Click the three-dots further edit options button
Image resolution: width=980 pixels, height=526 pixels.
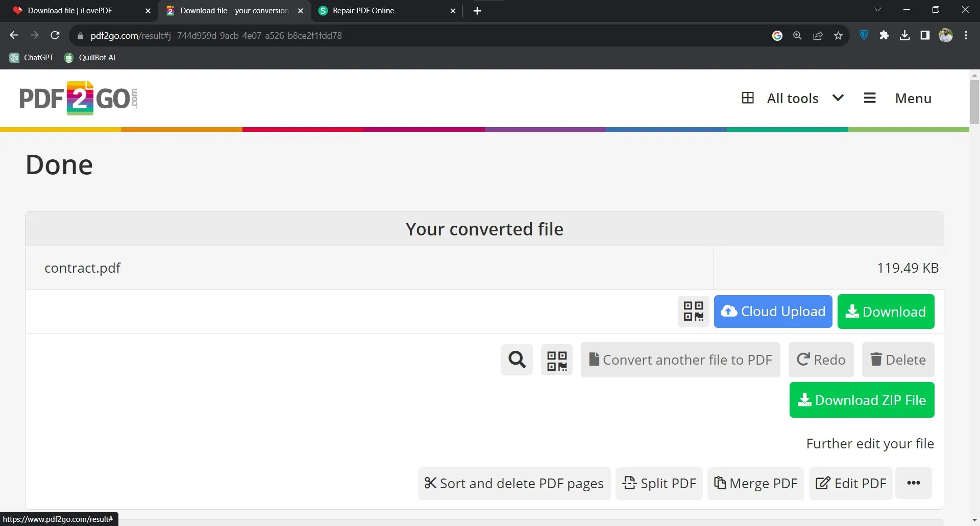914,483
